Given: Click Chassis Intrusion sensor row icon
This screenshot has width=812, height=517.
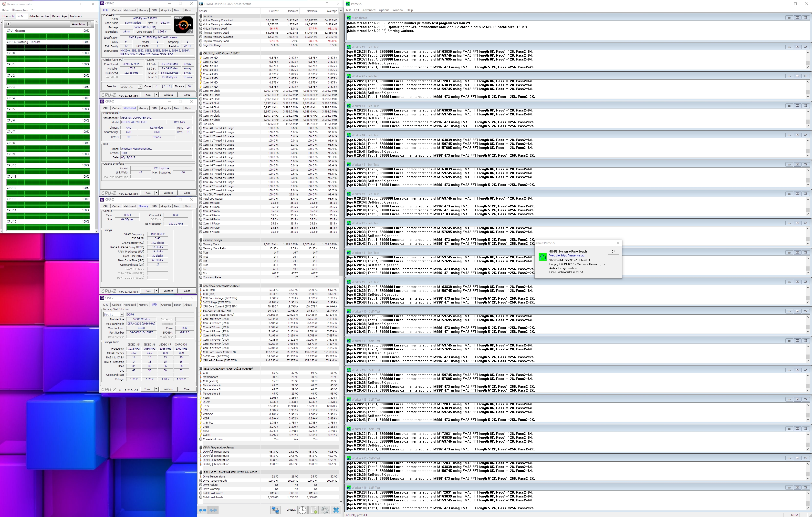Looking at the screenshot, I should 201,439.
